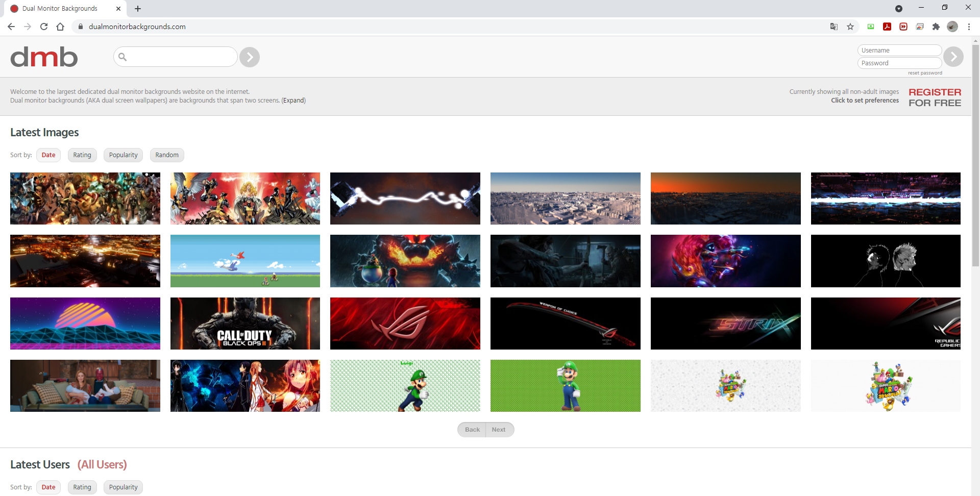This screenshot has height=496, width=980.
Task: Open the gray city aerial wallpaper
Action: [x=566, y=199]
